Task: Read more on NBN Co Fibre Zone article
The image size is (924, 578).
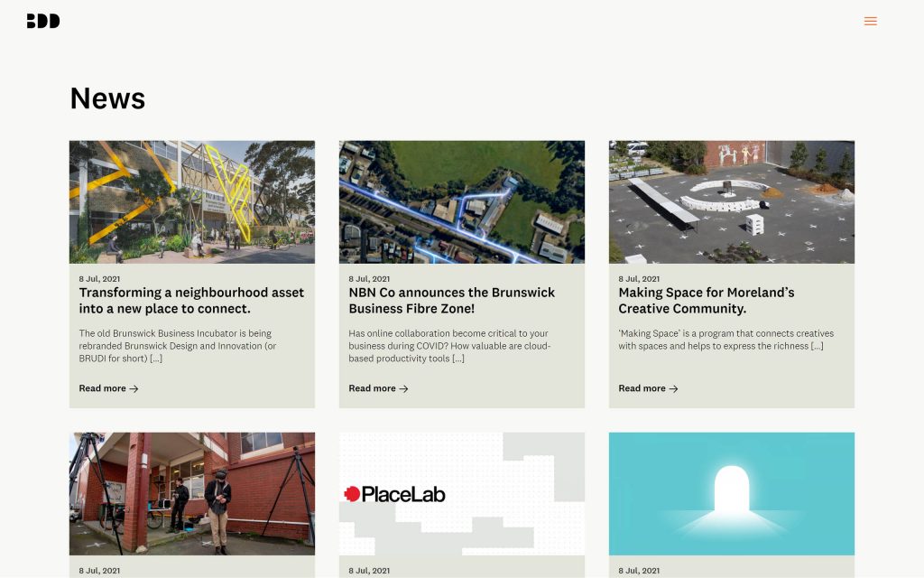Action: coord(378,388)
